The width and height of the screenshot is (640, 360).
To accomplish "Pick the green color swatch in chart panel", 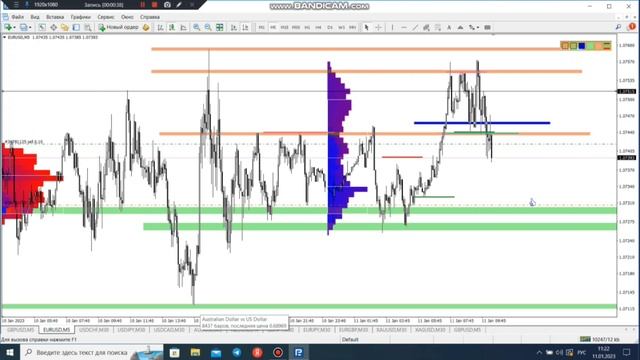I will [x=590, y=46].
